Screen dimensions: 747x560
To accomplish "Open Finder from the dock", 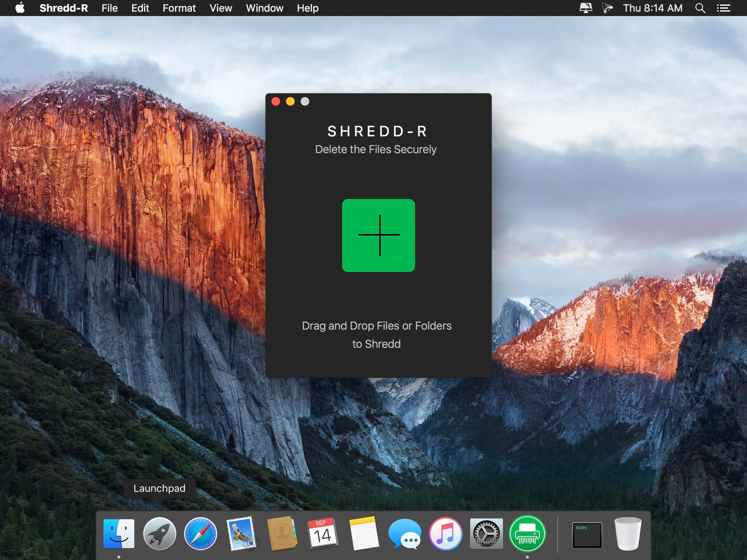I will [x=119, y=534].
